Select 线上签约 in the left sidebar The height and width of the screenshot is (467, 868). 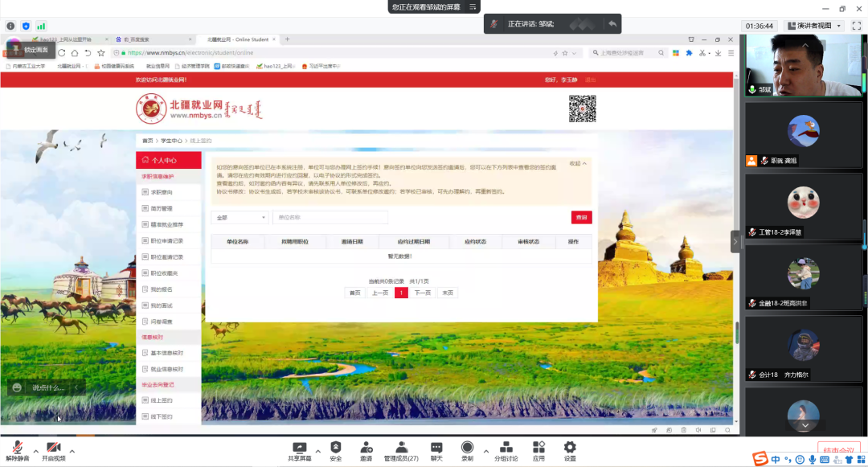click(x=162, y=400)
